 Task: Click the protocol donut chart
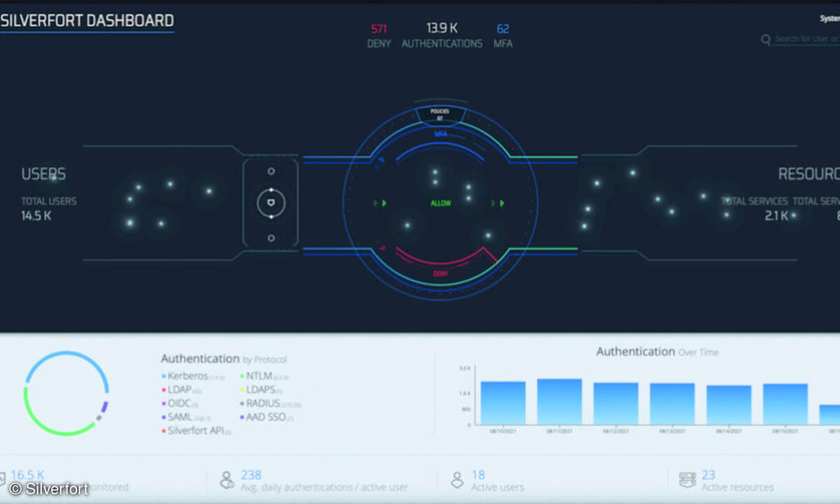66,393
